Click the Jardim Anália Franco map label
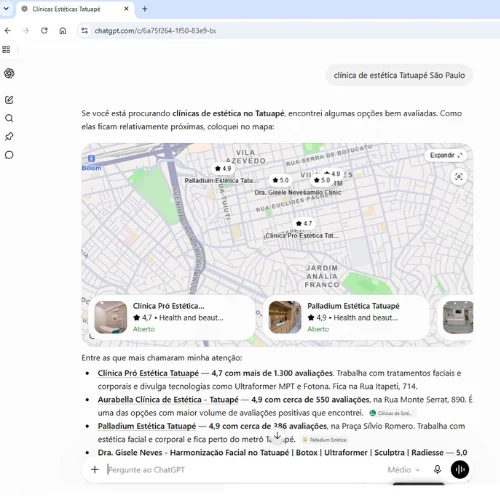 pyautogui.click(x=322, y=276)
